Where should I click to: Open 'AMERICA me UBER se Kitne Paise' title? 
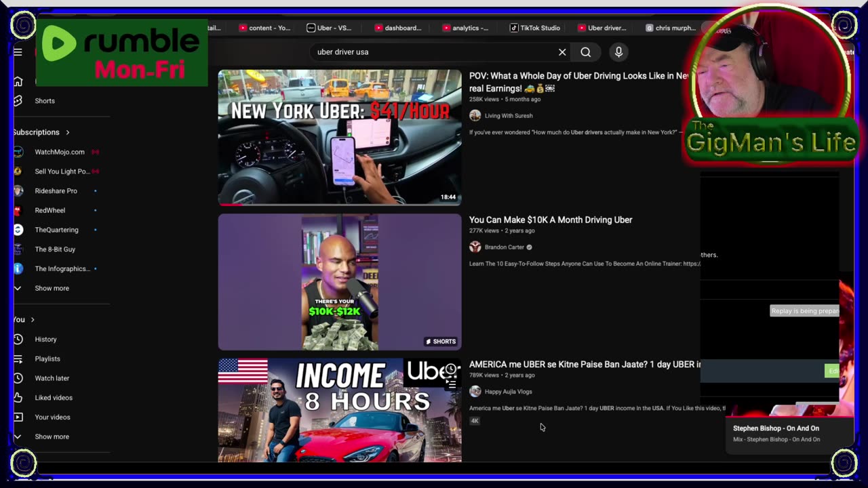tap(585, 364)
